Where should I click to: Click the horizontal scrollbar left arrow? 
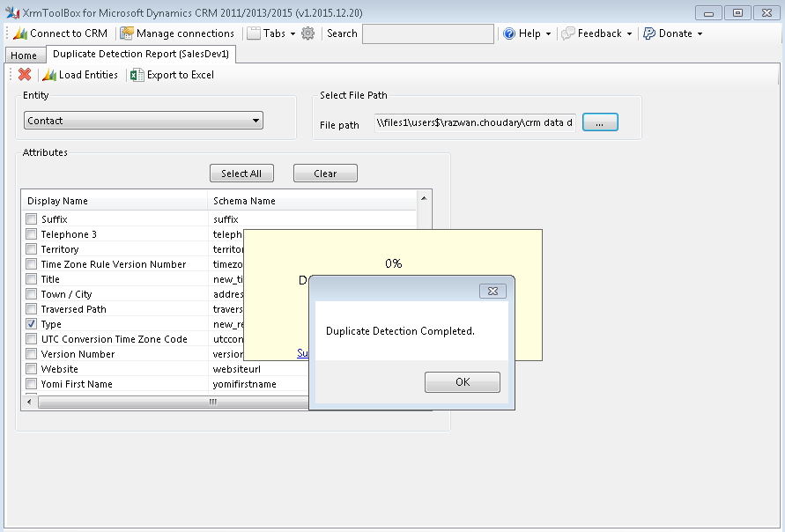tap(29, 402)
